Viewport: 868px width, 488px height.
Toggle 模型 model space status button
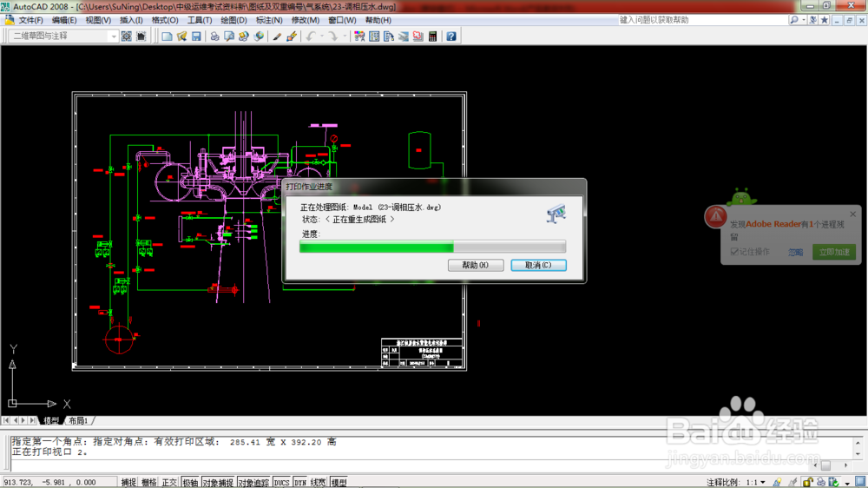pyautogui.click(x=339, y=483)
